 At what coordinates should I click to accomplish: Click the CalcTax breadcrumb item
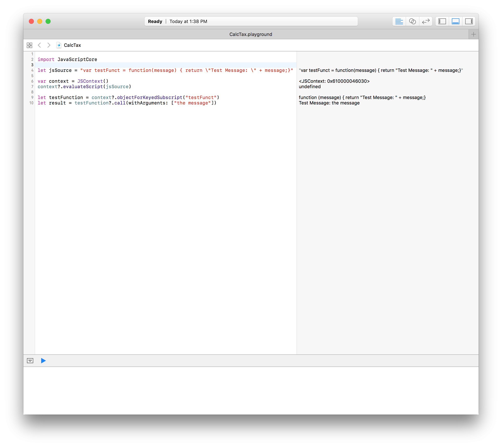[x=72, y=45]
